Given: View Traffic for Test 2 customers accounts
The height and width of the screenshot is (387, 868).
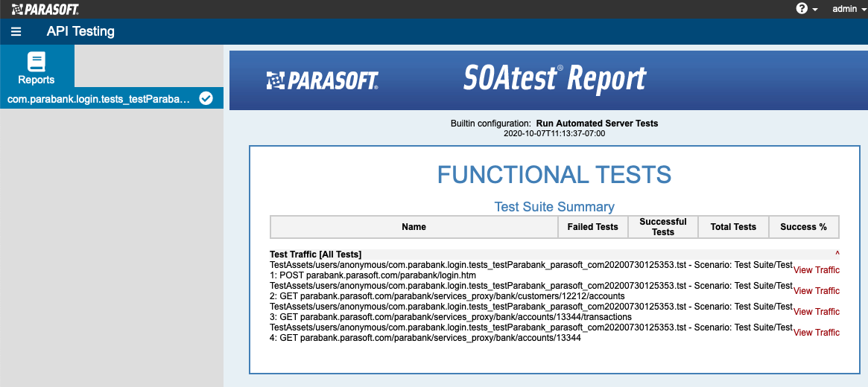Looking at the screenshot, I should tap(817, 291).
